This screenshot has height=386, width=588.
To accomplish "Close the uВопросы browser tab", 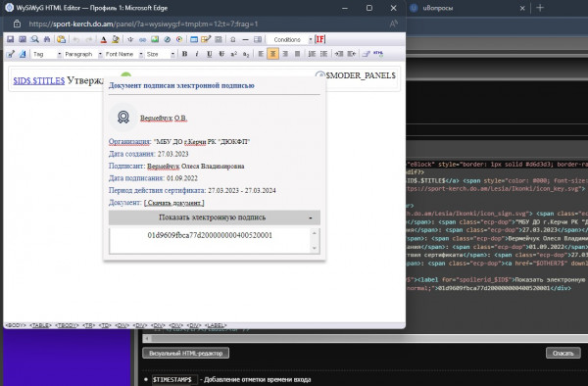I will pos(522,8).
